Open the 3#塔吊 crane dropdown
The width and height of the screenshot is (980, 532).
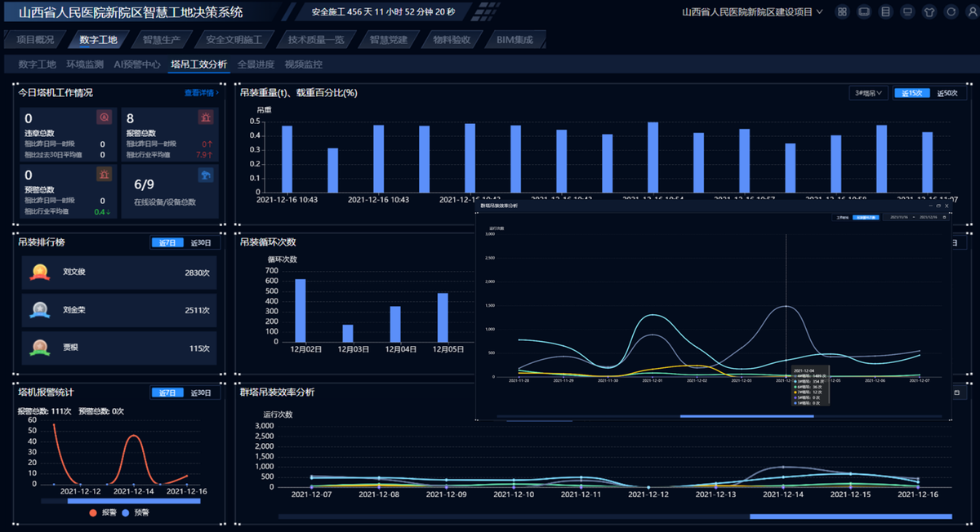(868, 93)
